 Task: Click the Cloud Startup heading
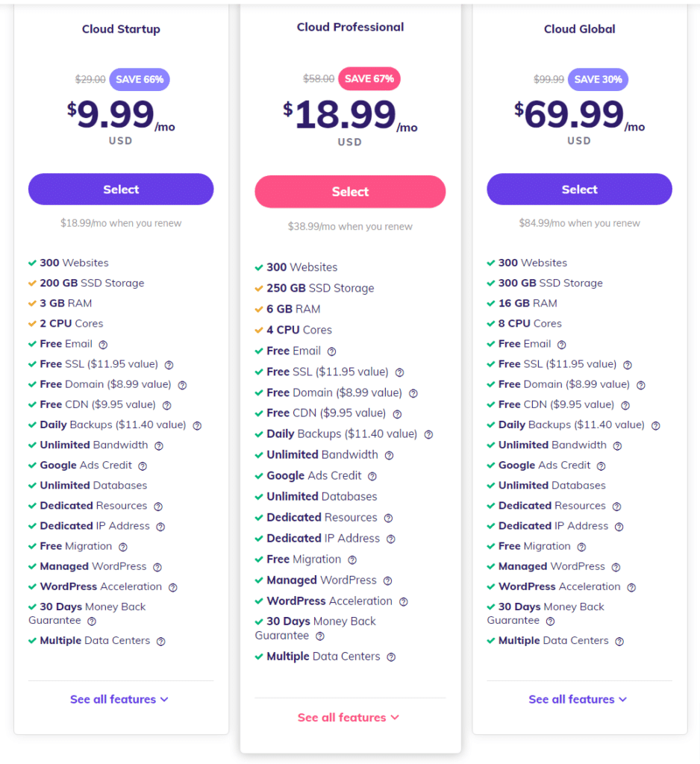click(x=121, y=29)
